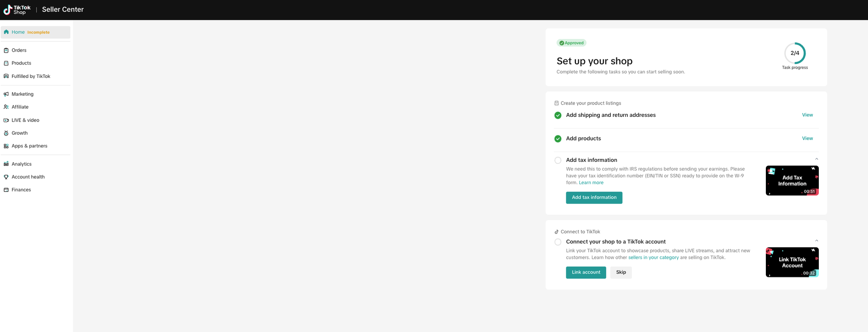Click icon beside Create your product listings
Screen dimensions: 868x332
pos(556,103)
